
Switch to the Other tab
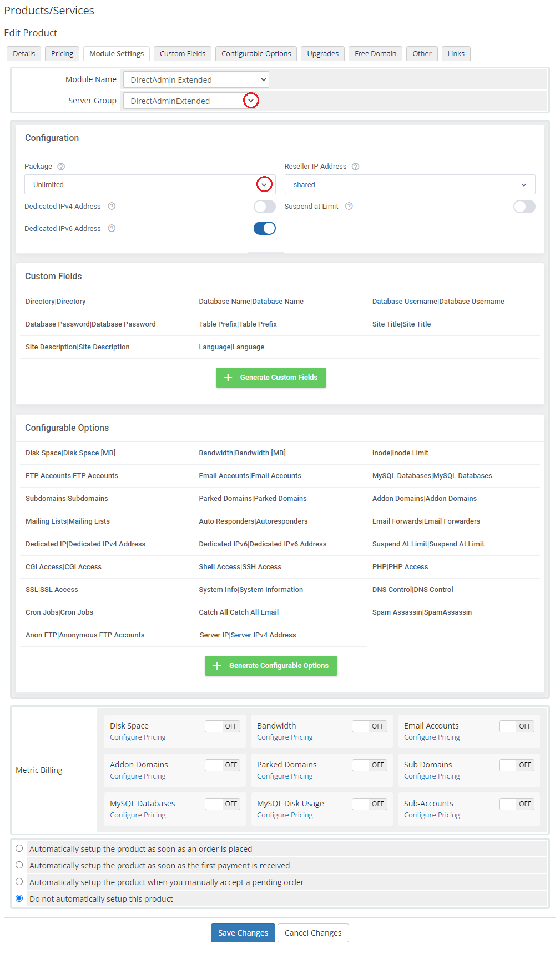422,53
